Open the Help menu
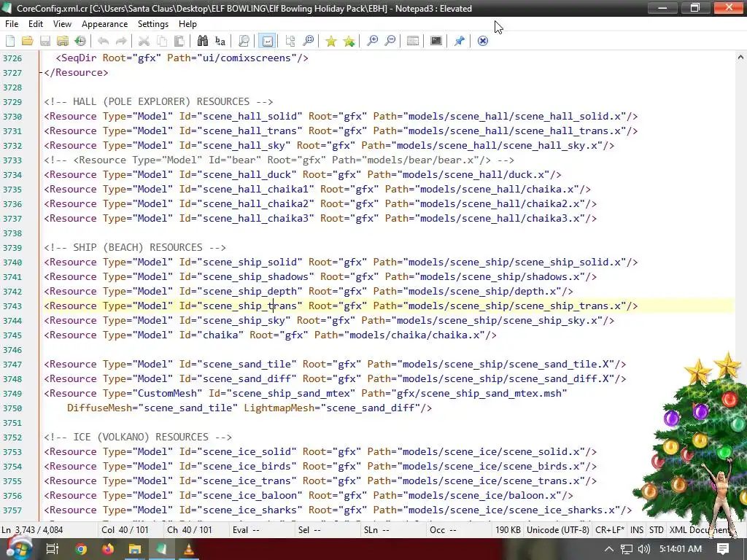Image resolution: width=747 pixels, height=560 pixels. 187,24
